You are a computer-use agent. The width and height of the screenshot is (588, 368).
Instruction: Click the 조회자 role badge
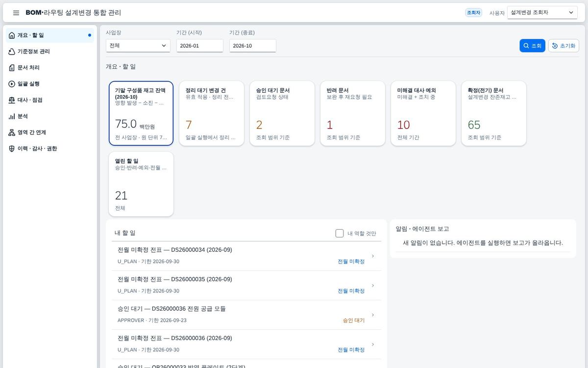click(474, 13)
